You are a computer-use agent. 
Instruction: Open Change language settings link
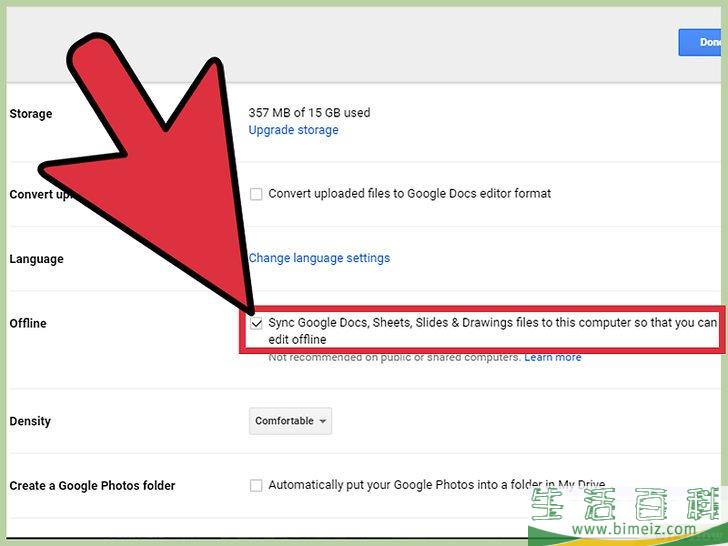point(319,258)
